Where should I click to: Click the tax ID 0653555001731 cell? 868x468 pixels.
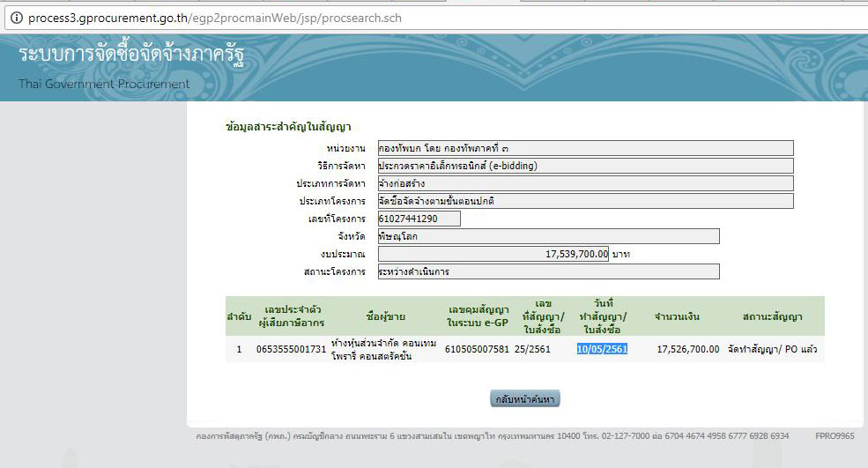(291, 349)
